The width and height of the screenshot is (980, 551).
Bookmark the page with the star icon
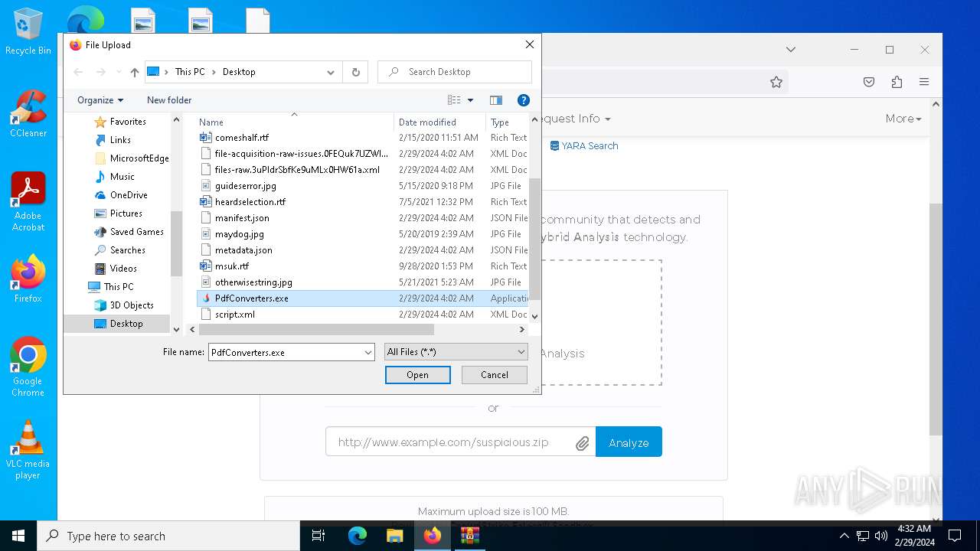pyautogui.click(x=776, y=82)
